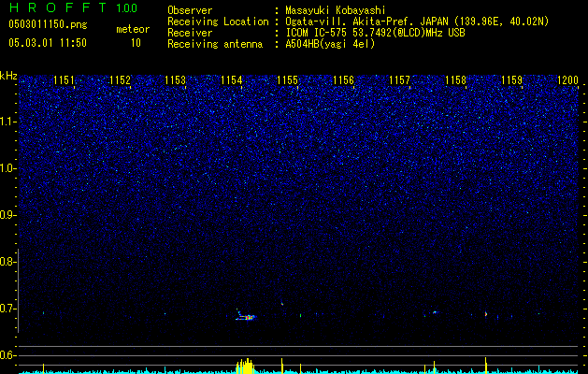Click the ICOM IC-575 receiver text
The width and height of the screenshot is (588, 374).
(x=375, y=33)
